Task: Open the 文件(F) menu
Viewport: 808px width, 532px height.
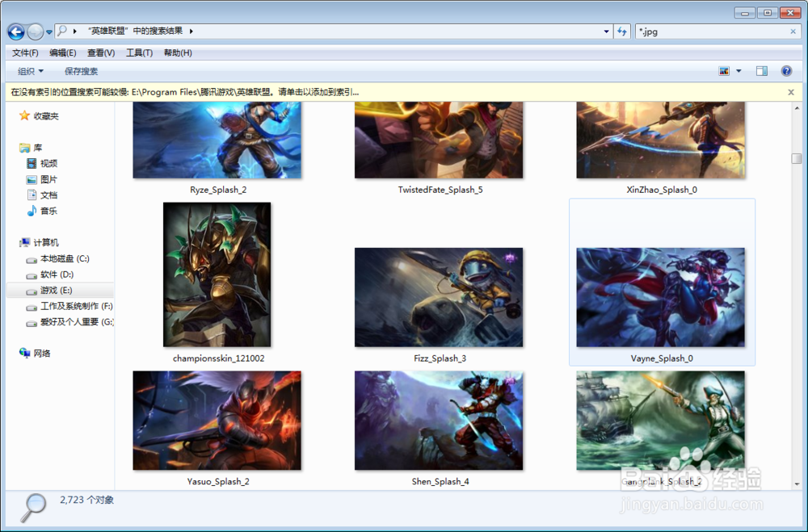Action: [x=25, y=52]
